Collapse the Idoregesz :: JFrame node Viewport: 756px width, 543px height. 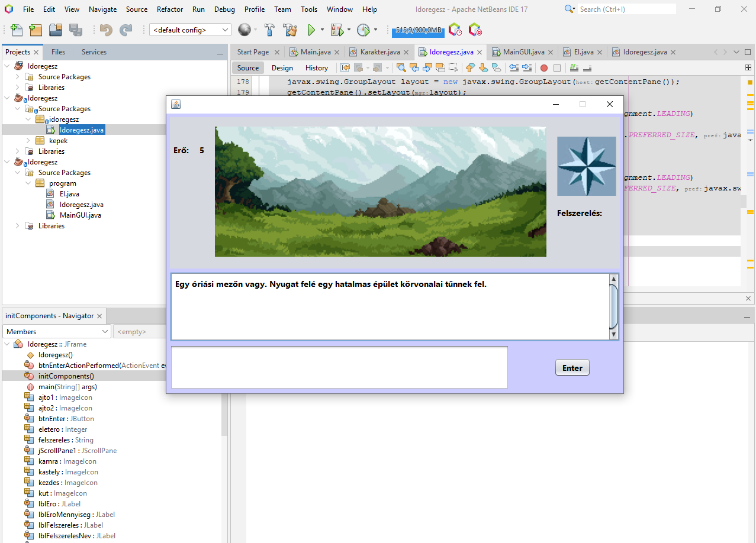[x=7, y=344]
